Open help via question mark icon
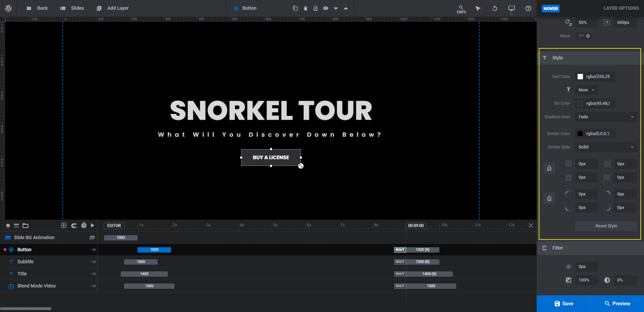 (527, 8)
